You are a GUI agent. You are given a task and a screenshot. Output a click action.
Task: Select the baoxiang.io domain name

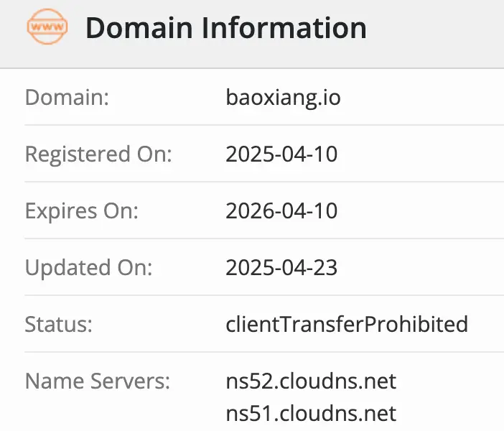(283, 97)
